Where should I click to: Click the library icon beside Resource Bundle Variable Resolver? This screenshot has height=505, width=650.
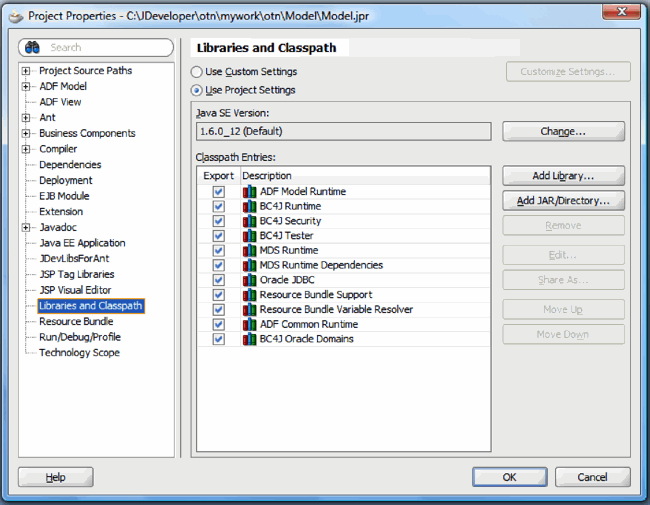click(x=250, y=310)
